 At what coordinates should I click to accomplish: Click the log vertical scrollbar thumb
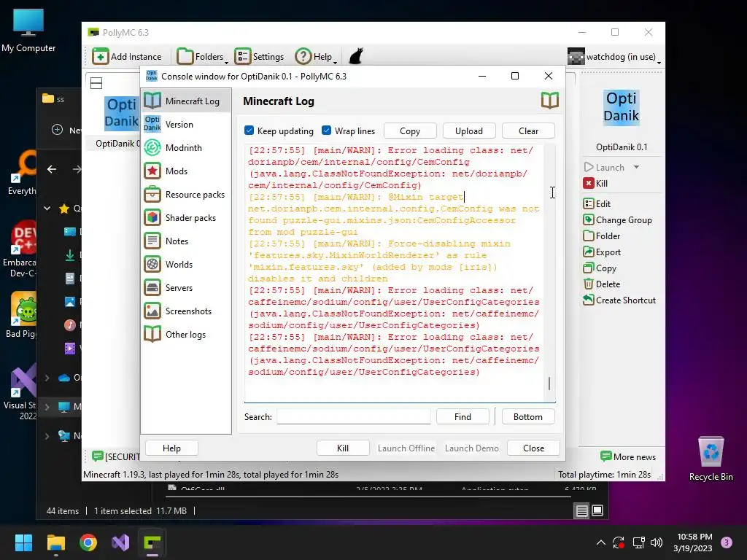[549, 384]
